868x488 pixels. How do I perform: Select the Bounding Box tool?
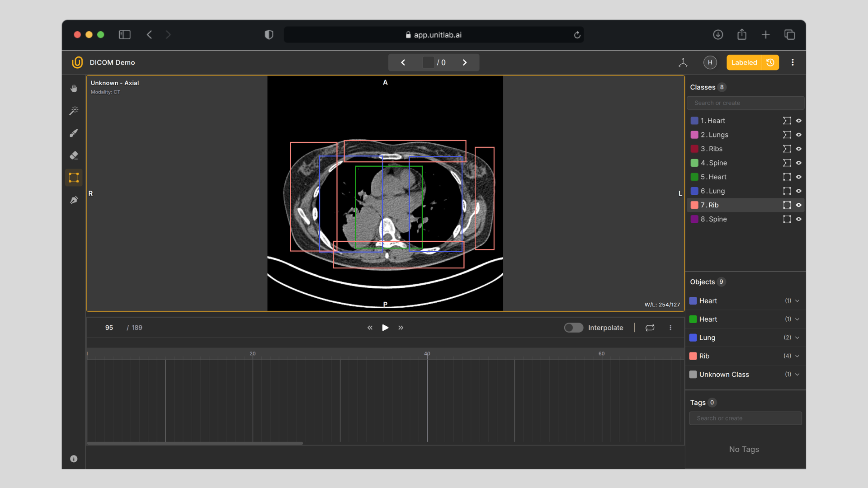tap(74, 177)
